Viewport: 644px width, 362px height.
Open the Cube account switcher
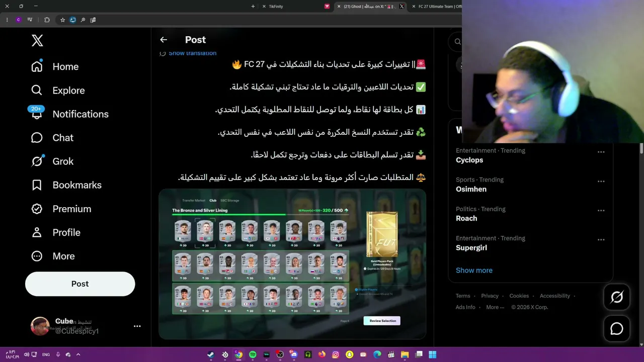(80, 326)
